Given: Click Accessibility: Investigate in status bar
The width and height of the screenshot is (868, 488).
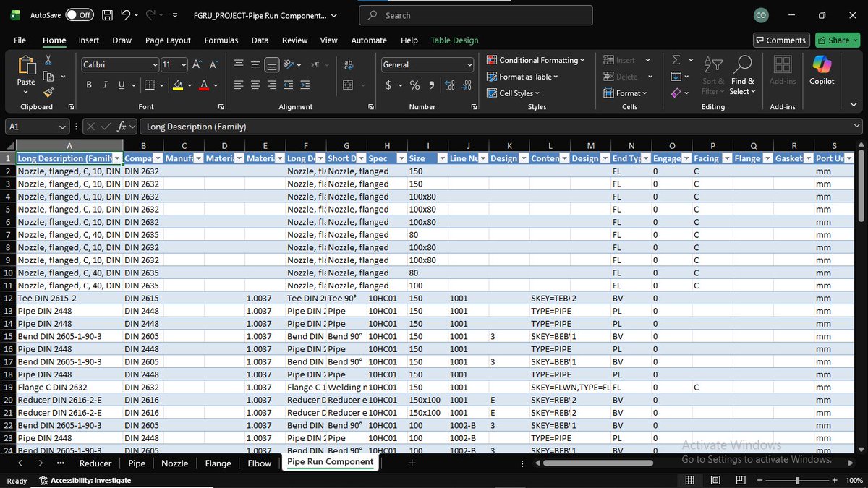Looking at the screenshot, I should 85,480.
